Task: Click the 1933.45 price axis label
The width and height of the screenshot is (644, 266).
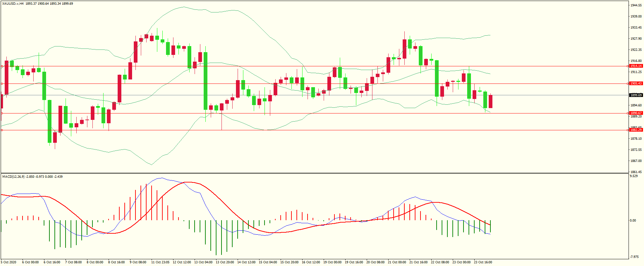Action: click(636, 28)
